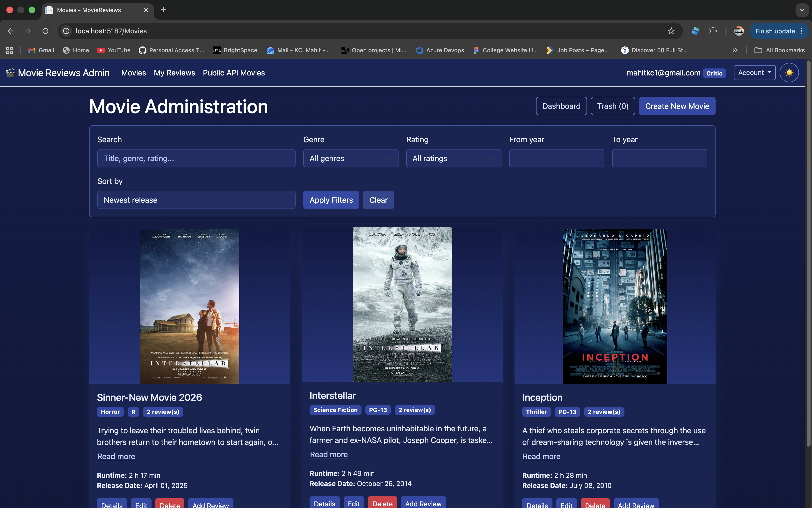Open Trash (0)
812x508 pixels.
(613, 106)
